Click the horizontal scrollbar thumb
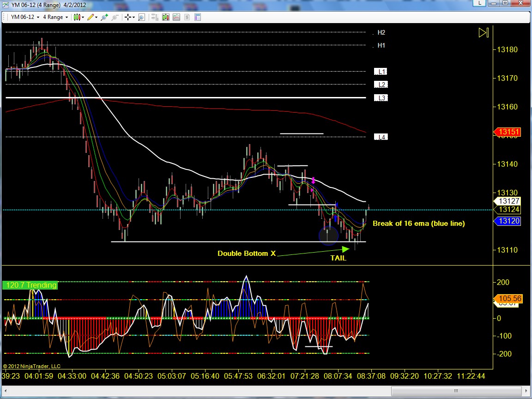Image resolution: width=532 pixels, height=399 pixels. (456, 391)
